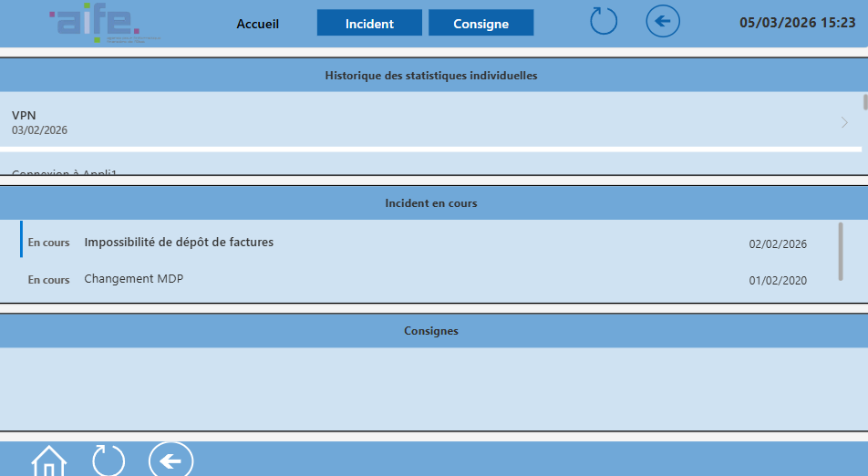
Task: Click the back arrow in the bottom bar
Action: click(x=170, y=460)
